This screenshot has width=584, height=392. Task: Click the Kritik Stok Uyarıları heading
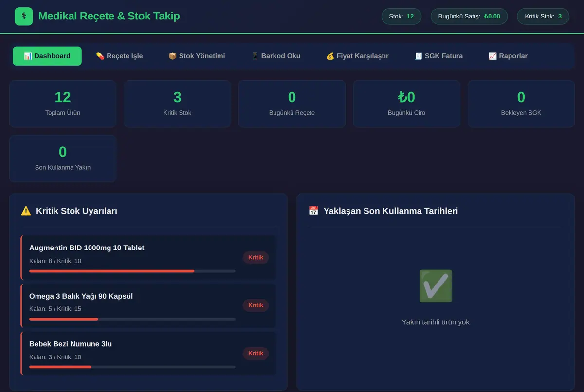point(76,211)
